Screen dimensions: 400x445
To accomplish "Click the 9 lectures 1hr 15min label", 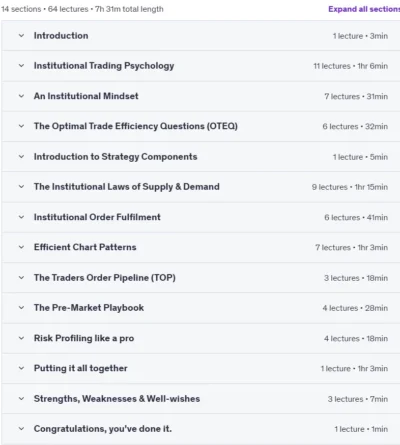I will 350,187.
